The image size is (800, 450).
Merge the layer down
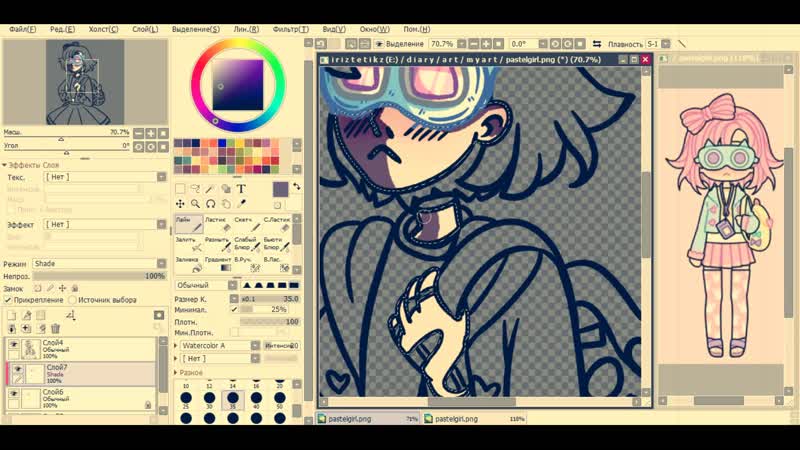(x=12, y=329)
